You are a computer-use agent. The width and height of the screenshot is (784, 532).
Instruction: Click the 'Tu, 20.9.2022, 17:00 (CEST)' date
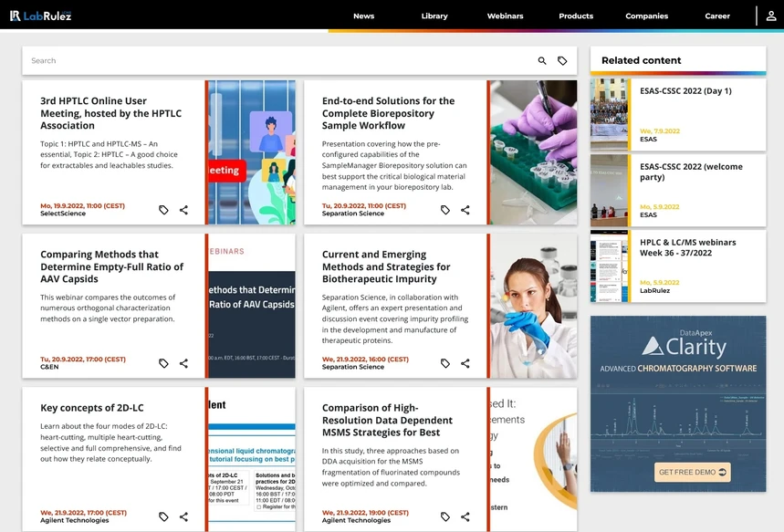point(83,360)
